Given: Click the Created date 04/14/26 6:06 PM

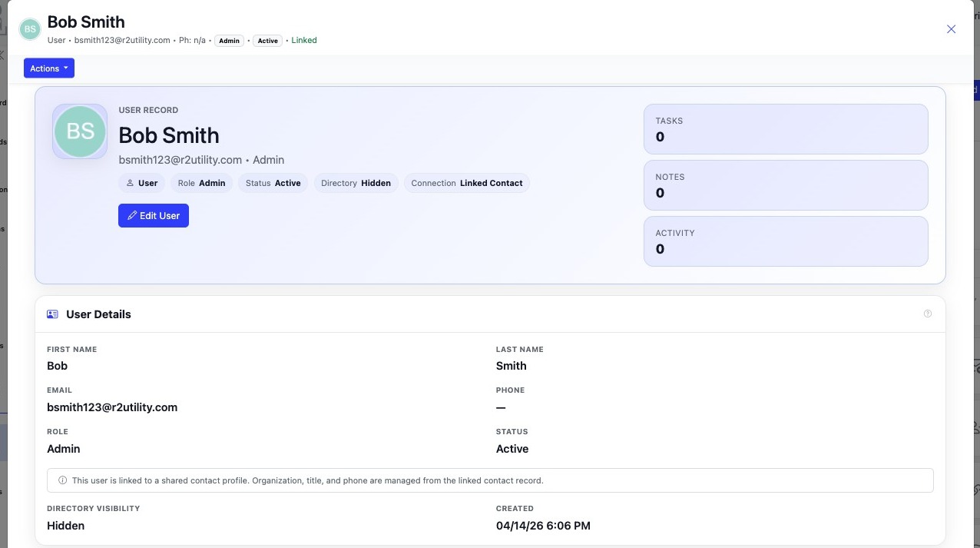Looking at the screenshot, I should [x=543, y=526].
